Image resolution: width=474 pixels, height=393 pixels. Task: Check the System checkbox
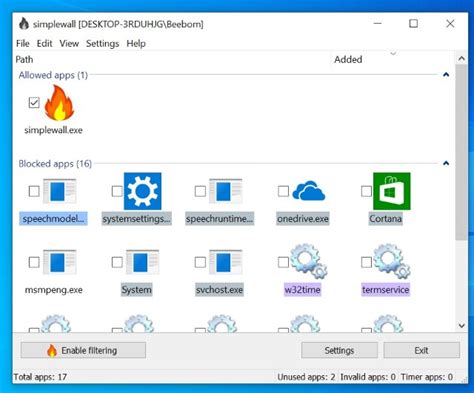pos(117,262)
